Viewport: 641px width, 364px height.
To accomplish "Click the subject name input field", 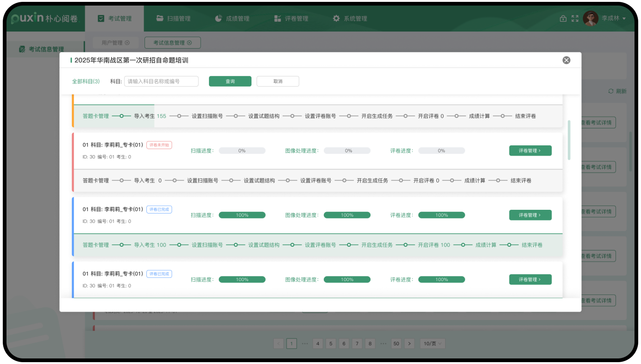I will click(x=161, y=82).
